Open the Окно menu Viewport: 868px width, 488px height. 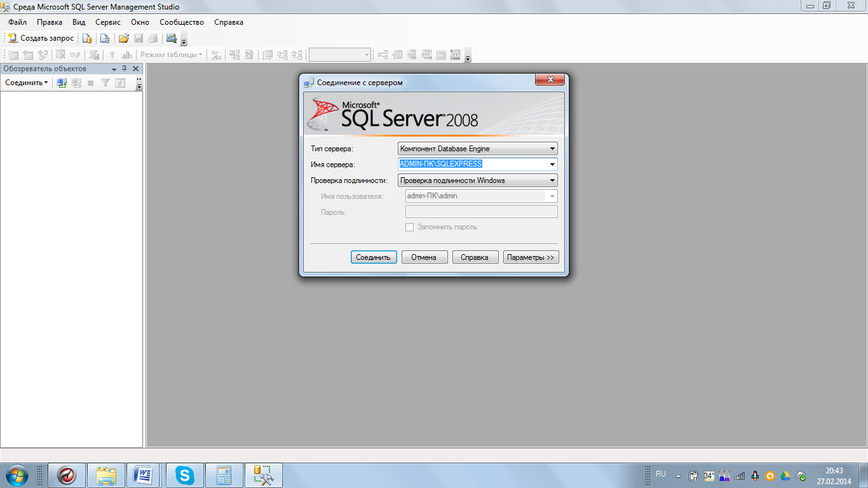[x=140, y=22]
